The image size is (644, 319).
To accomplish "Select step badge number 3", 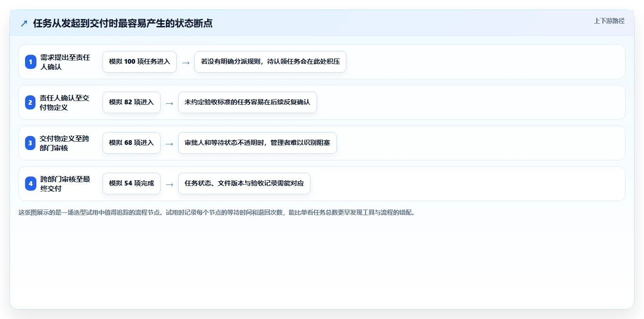I will tap(31, 143).
